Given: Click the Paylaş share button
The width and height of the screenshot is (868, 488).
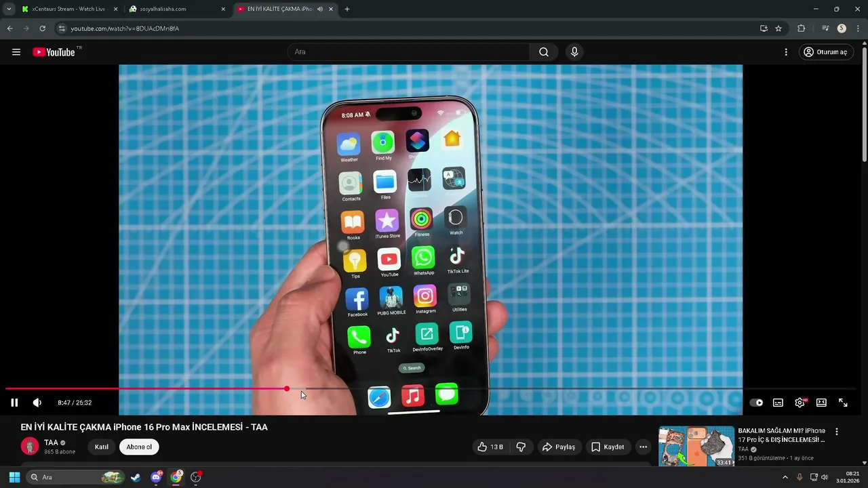Looking at the screenshot, I should (558, 447).
